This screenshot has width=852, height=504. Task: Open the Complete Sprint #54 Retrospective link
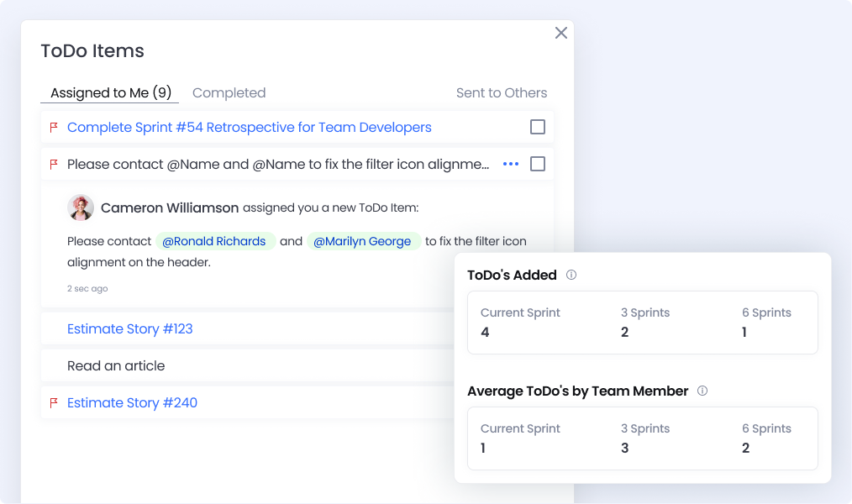point(249,128)
